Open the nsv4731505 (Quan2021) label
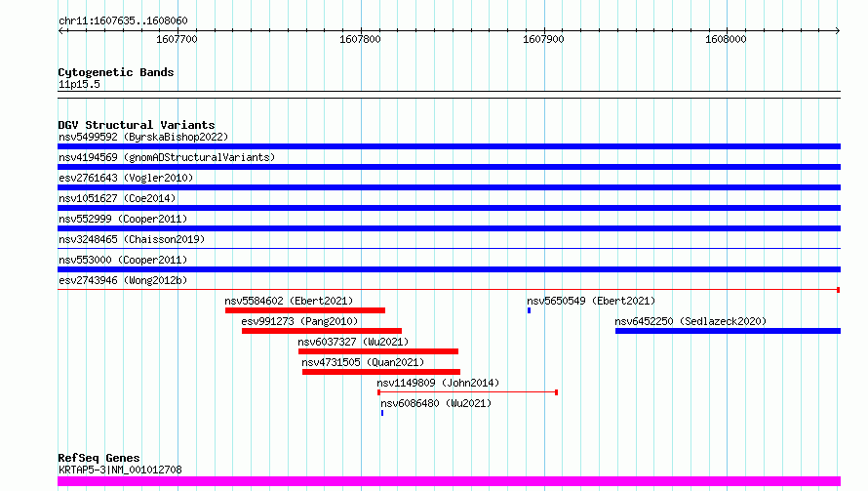868x491 pixels. tap(363, 362)
